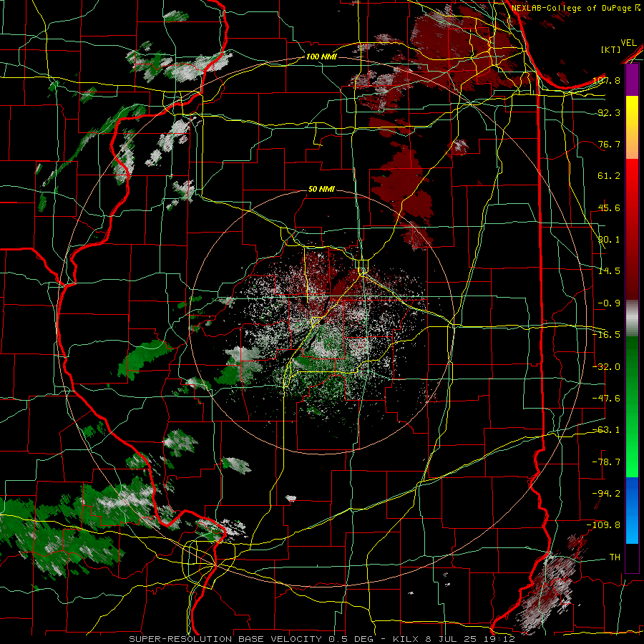
Task: Click the Super-Resolution Base Velocity caption
Action: tap(321, 639)
